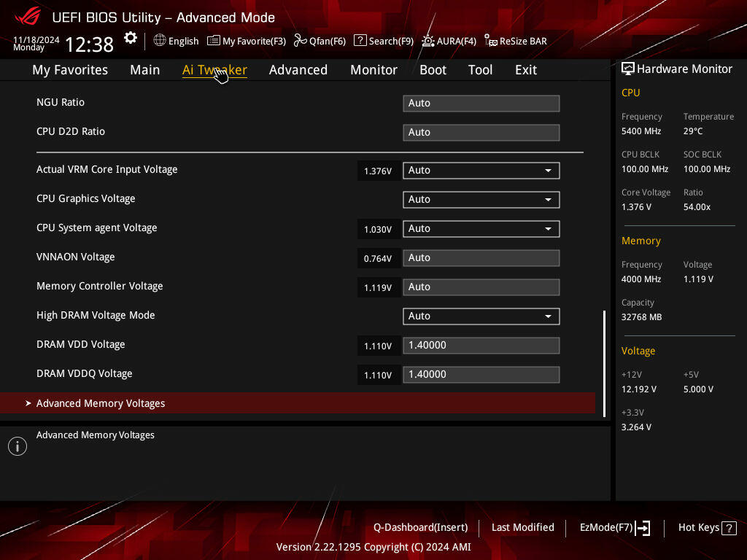The height and width of the screenshot is (560, 747).
Task: Click the 11/18/2024 Monday date
Action: pos(36,43)
